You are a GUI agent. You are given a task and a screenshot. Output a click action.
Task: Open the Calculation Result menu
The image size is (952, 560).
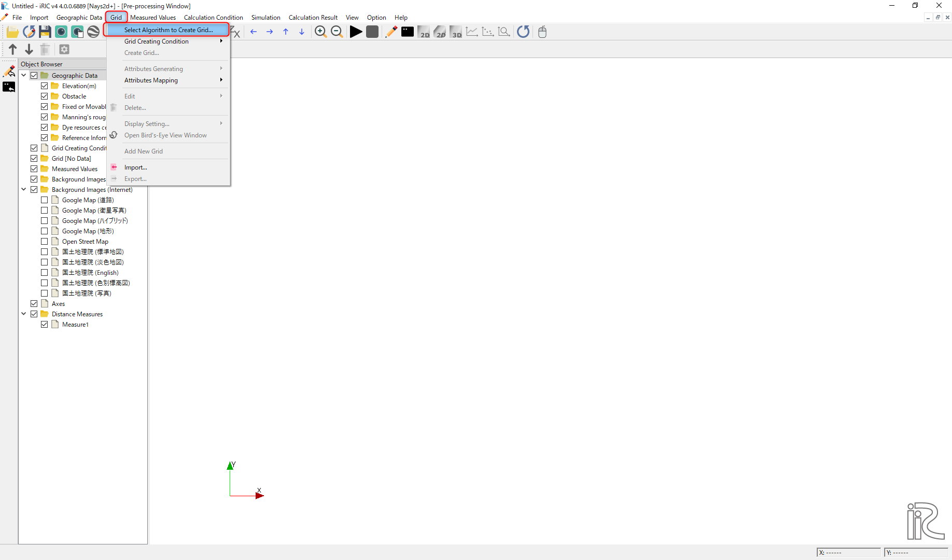tap(313, 18)
